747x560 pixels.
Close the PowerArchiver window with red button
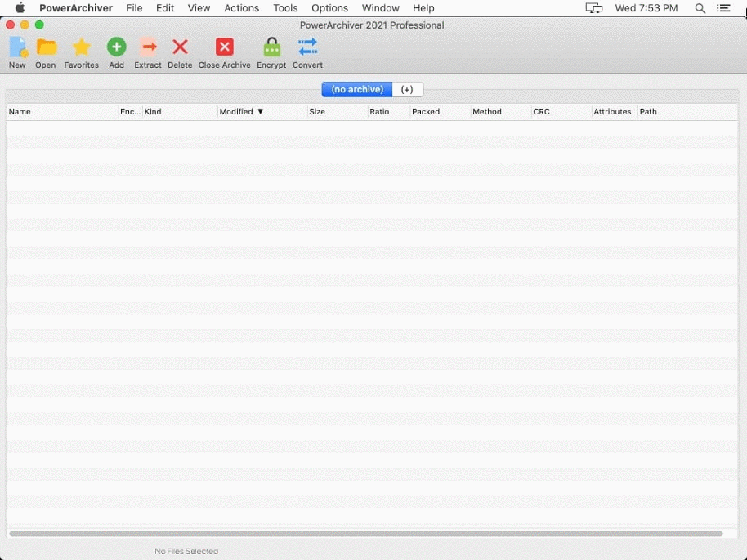(x=10, y=25)
